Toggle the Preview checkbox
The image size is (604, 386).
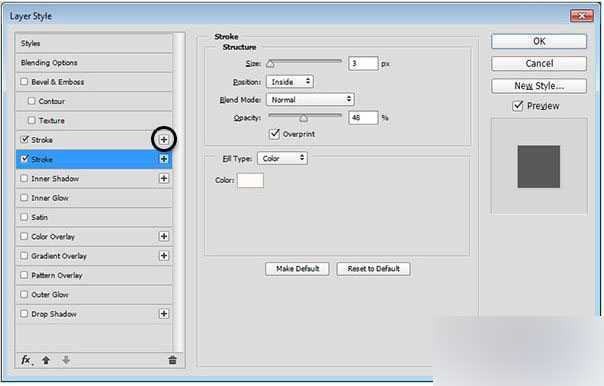click(x=518, y=106)
